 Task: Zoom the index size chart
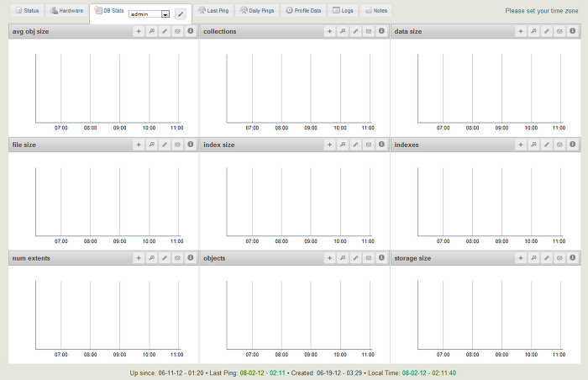[x=343, y=145]
